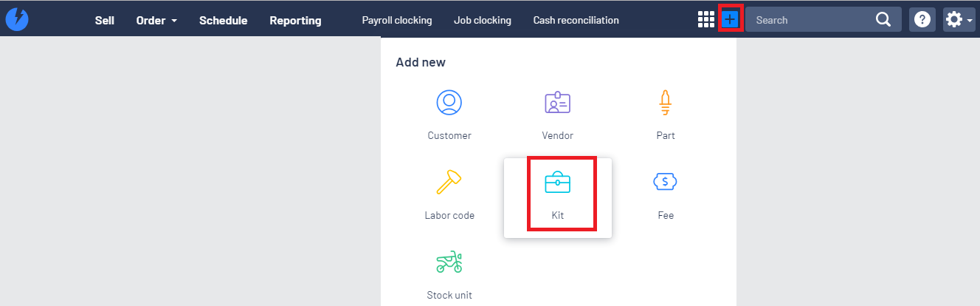The image size is (980, 306).
Task: Select the Vendor ID card icon
Action: tap(557, 102)
